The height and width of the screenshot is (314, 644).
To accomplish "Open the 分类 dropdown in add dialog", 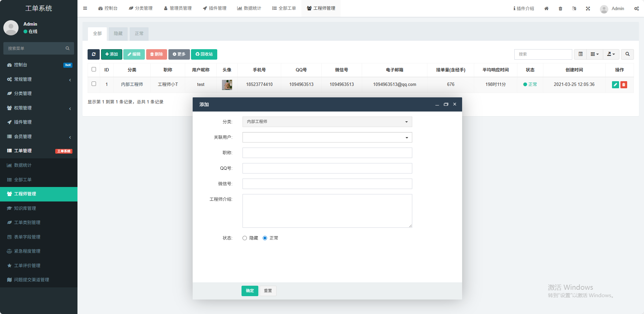I will (327, 122).
